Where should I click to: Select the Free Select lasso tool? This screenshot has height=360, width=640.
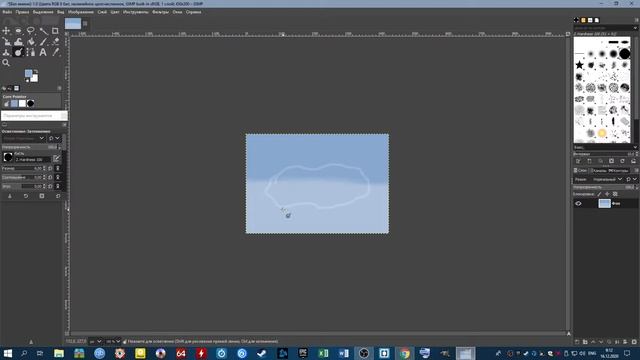coord(31,31)
